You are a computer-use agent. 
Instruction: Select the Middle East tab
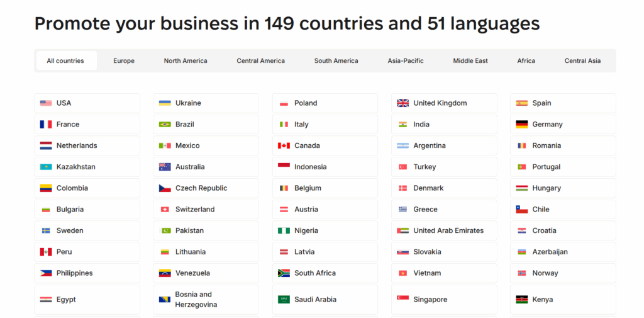[470, 61]
